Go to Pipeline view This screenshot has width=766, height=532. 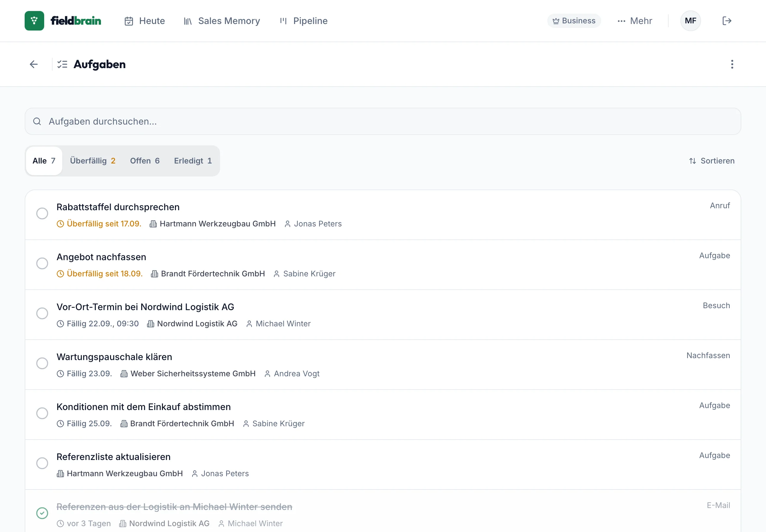click(303, 21)
